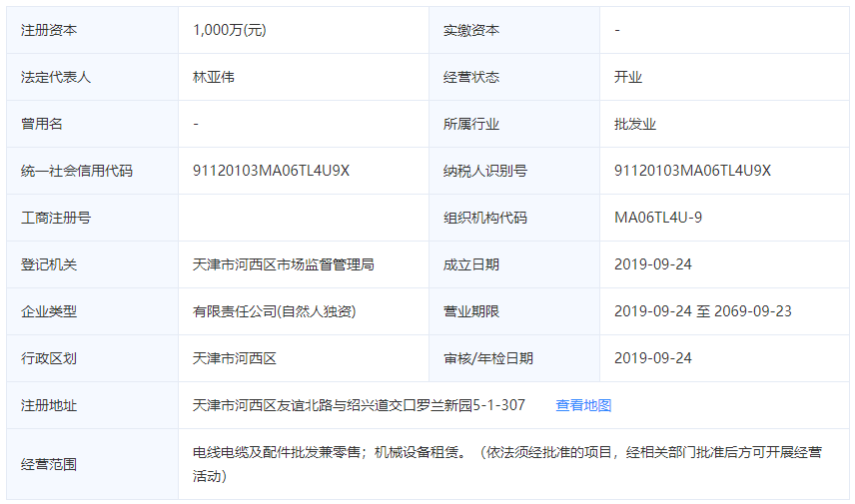The image size is (855, 504).
Task: Click the 审核/年检日期 date value
Action: tap(653, 358)
